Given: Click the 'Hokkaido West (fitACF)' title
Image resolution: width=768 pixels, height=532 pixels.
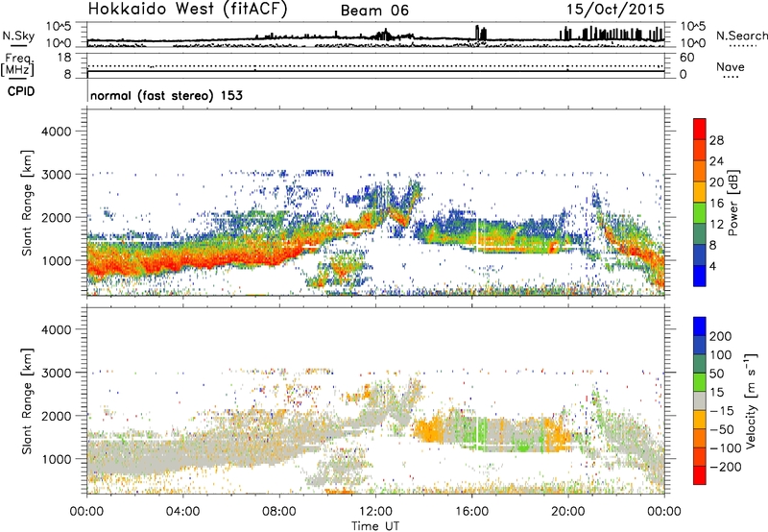Looking at the screenshot, I should tap(187, 10).
